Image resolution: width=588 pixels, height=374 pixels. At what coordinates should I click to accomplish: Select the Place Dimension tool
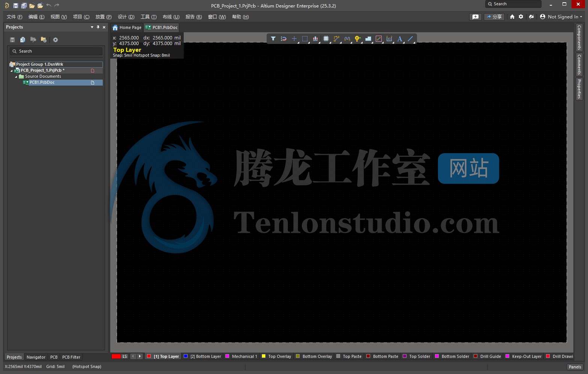click(x=389, y=39)
